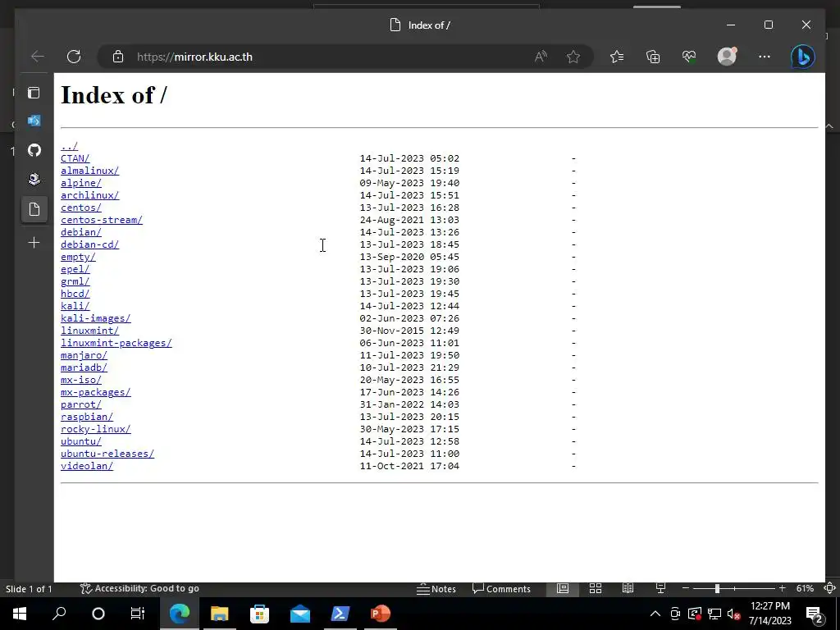Fit slide to current window icon

[x=829, y=588]
